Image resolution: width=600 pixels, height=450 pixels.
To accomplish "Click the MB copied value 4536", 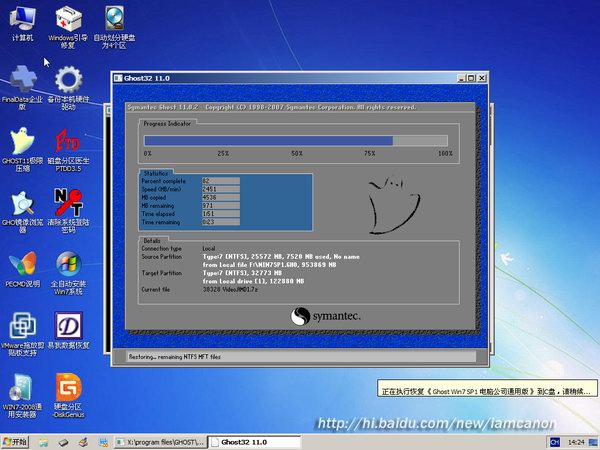I will coord(221,197).
